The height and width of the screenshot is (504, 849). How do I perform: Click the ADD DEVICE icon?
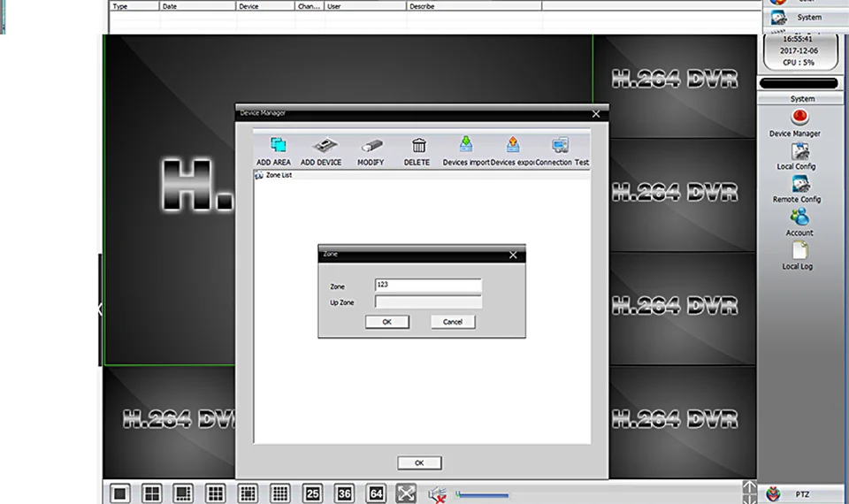click(x=324, y=146)
